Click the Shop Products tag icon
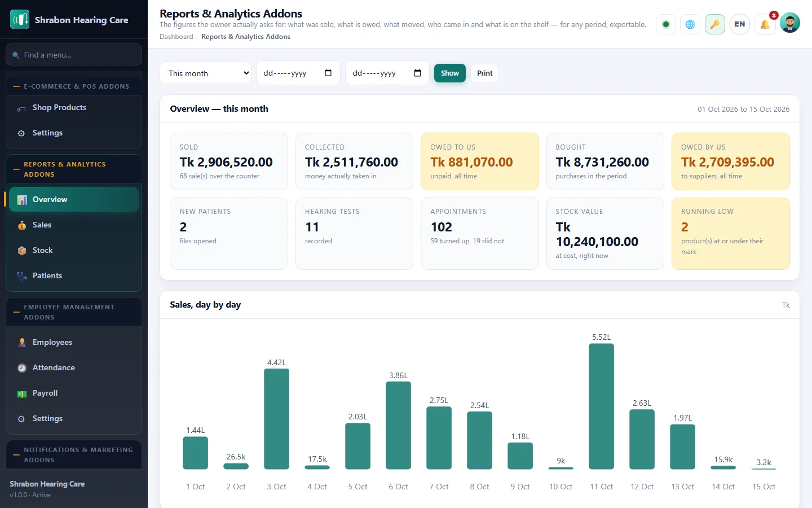The height and width of the screenshot is (508, 812). coord(21,108)
